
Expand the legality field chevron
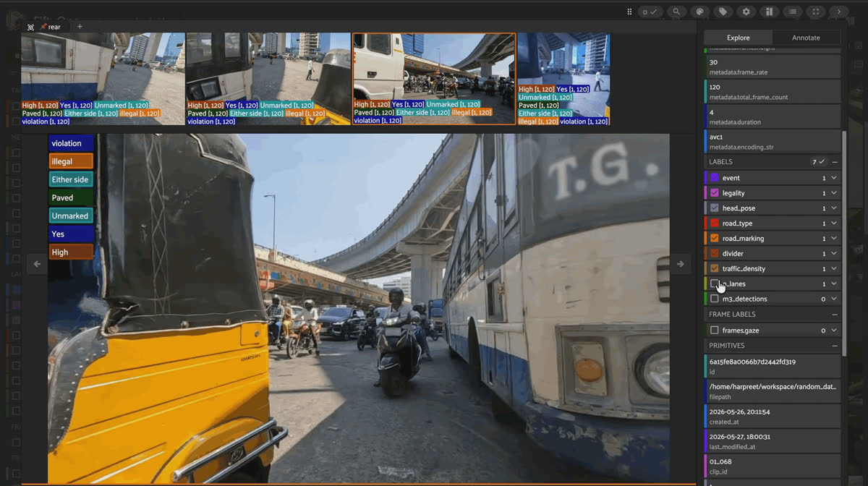click(834, 193)
